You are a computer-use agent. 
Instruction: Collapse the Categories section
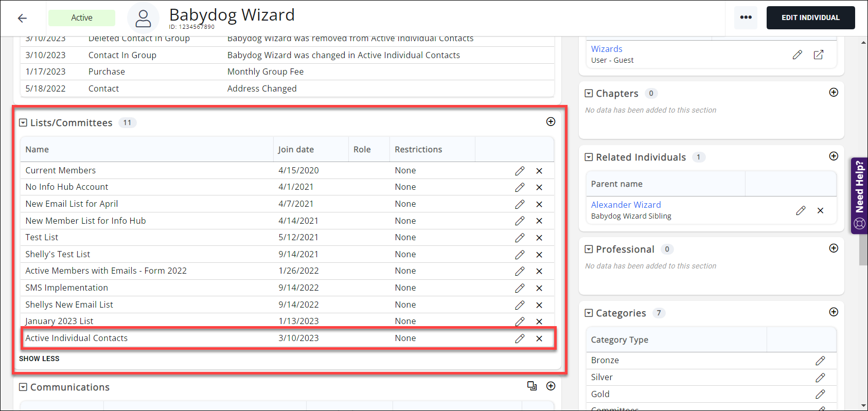coord(589,313)
